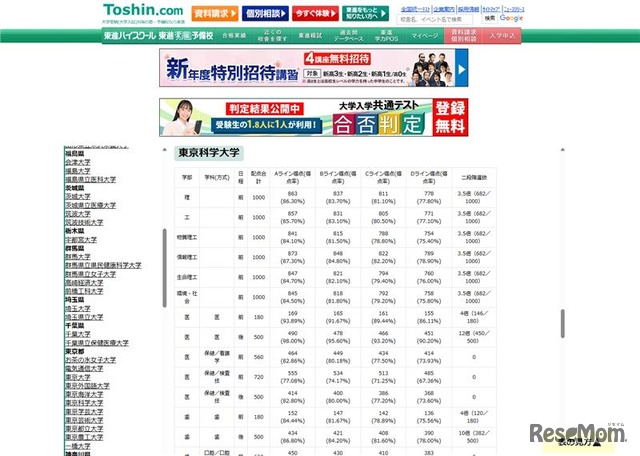Screen dimensions: 640x456
Task: Click the 東京科学大学 table heading
Action: [x=209, y=153]
